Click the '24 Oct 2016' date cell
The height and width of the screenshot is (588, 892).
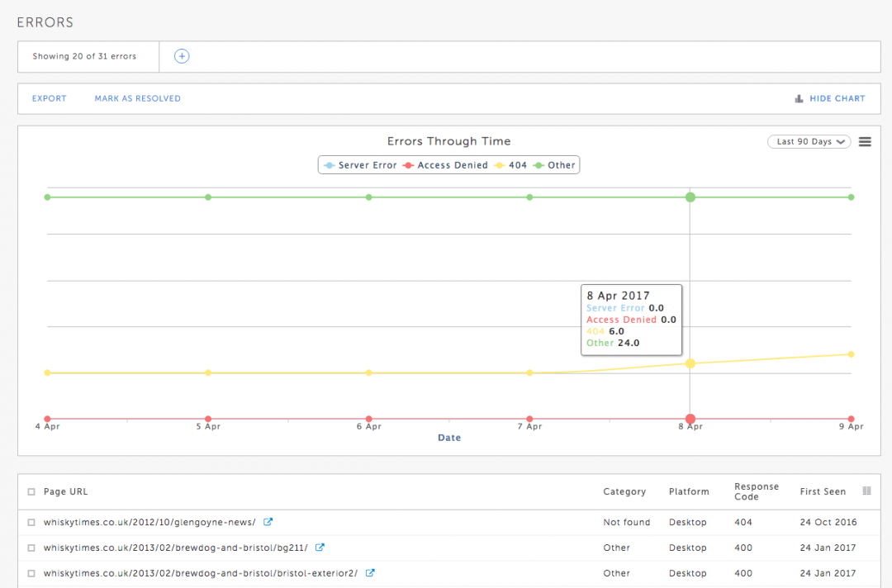[x=828, y=522]
